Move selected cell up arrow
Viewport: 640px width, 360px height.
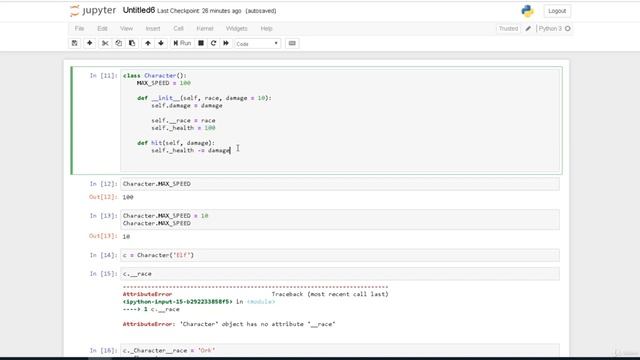pyautogui.click(x=148, y=43)
